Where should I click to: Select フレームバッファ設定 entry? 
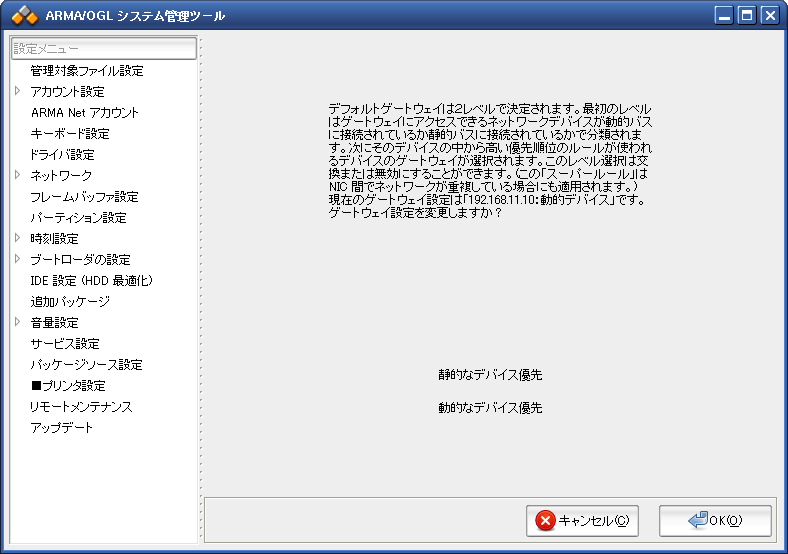(x=84, y=197)
